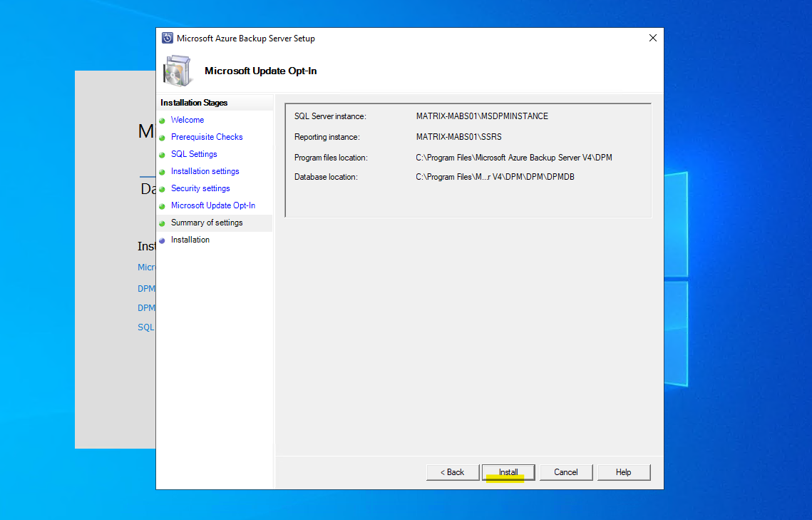Select the Summary of settings stage
812x520 pixels.
pyautogui.click(x=207, y=223)
